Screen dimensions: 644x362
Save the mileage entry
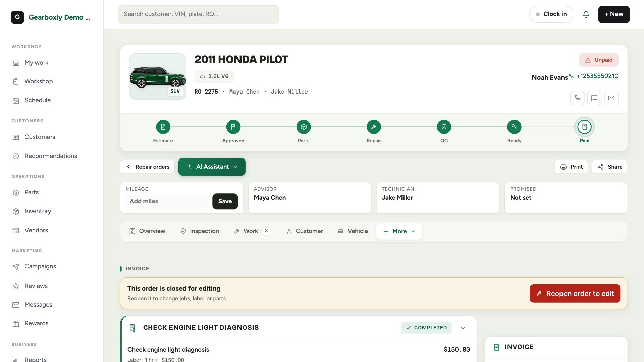coord(225,201)
